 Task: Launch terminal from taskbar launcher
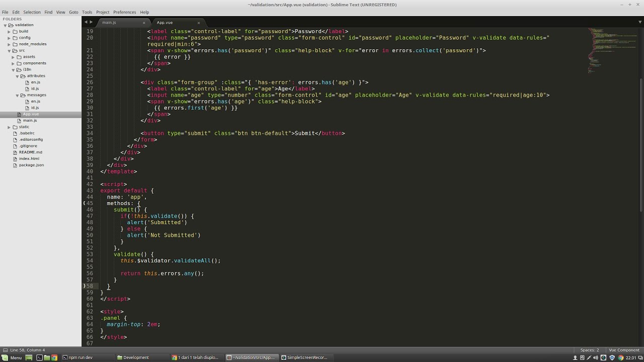39,357
